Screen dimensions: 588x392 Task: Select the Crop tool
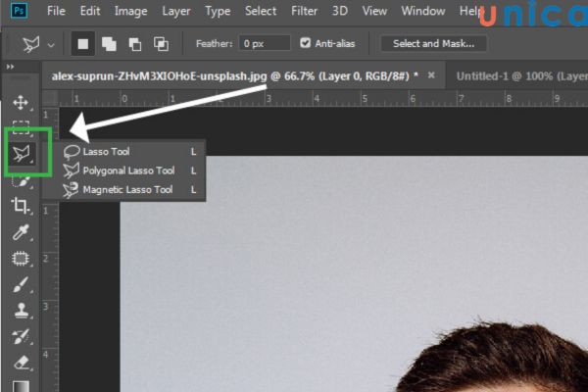click(21, 206)
